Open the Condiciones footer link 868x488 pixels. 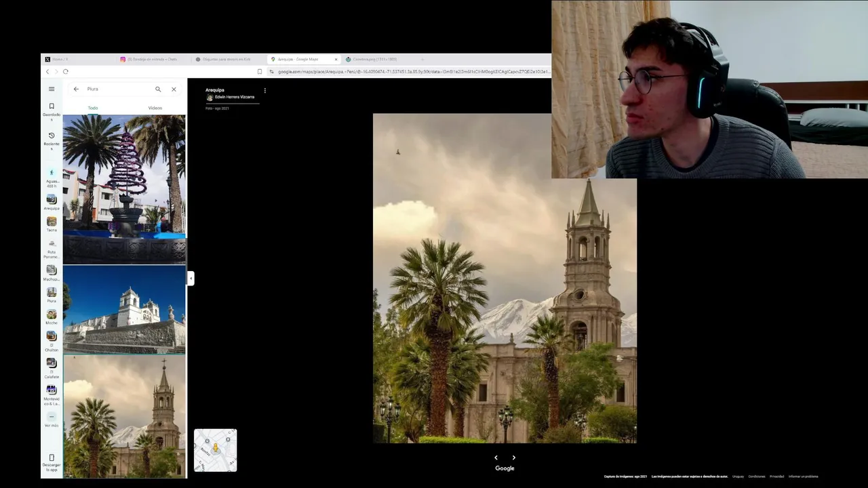(x=757, y=476)
